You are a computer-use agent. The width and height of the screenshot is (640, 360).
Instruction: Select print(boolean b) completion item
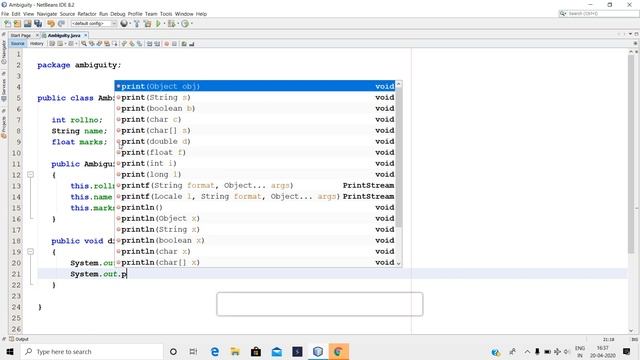click(256, 108)
